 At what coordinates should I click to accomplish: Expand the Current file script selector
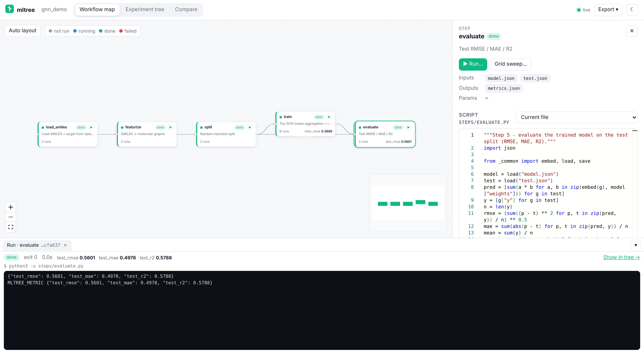576,117
